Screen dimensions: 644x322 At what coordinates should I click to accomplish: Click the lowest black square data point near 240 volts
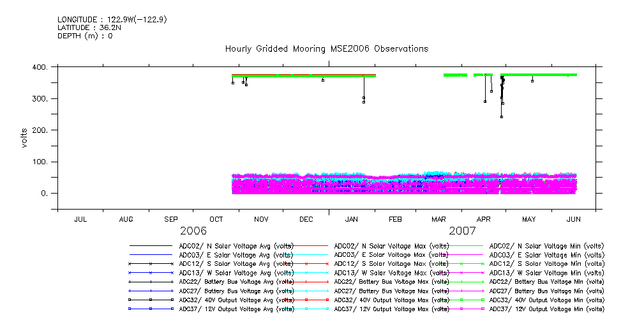pos(502,117)
